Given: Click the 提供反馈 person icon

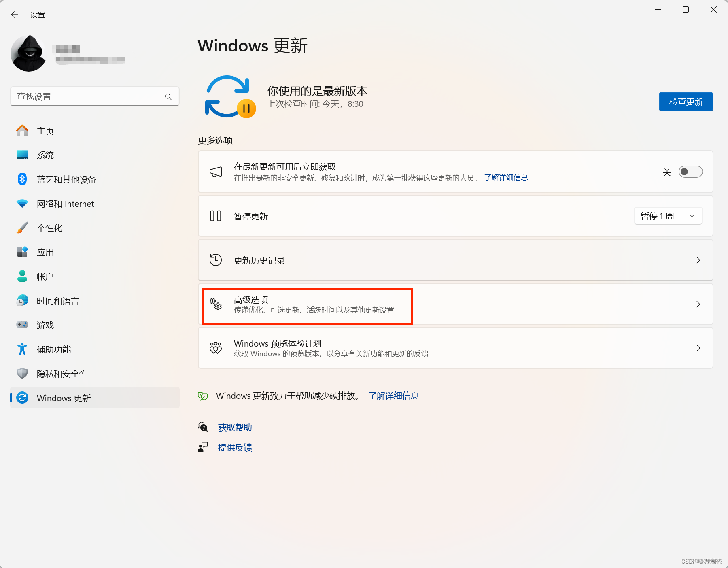Looking at the screenshot, I should pos(203,447).
